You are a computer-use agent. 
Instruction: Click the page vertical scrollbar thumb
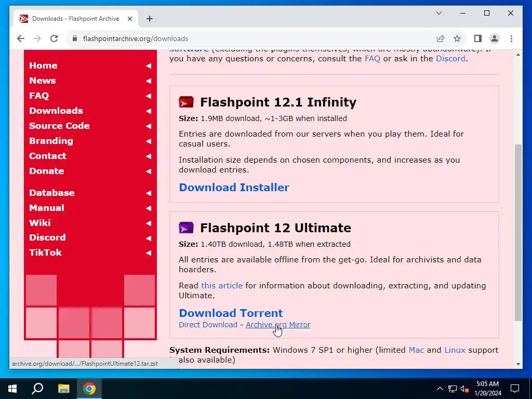[518, 232]
